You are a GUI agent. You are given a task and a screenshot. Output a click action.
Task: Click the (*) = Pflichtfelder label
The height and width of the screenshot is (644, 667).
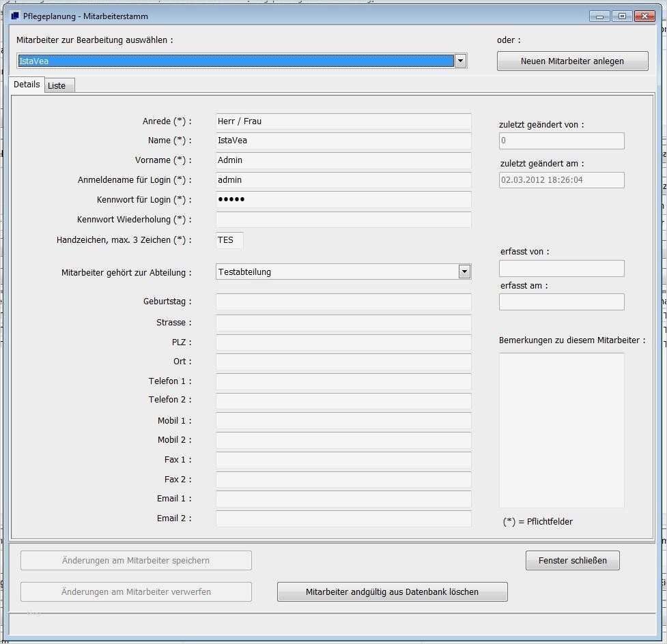coord(538,522)
